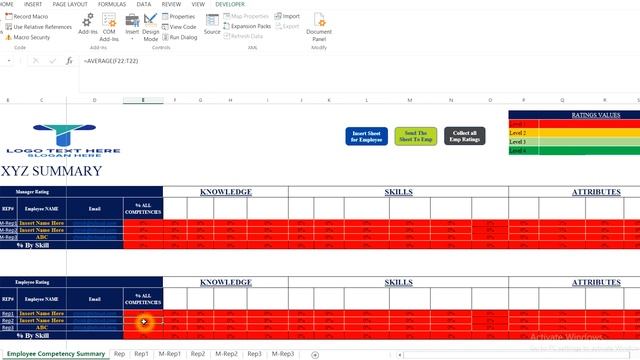Open the INSERT ribbon tab
640x360 pixels.
point(33,4)
